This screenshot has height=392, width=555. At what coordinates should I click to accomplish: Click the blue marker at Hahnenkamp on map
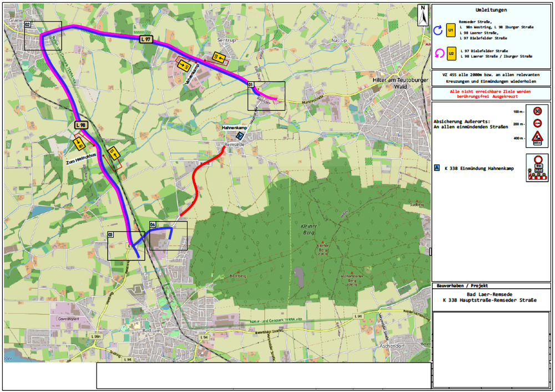point(239,135)
